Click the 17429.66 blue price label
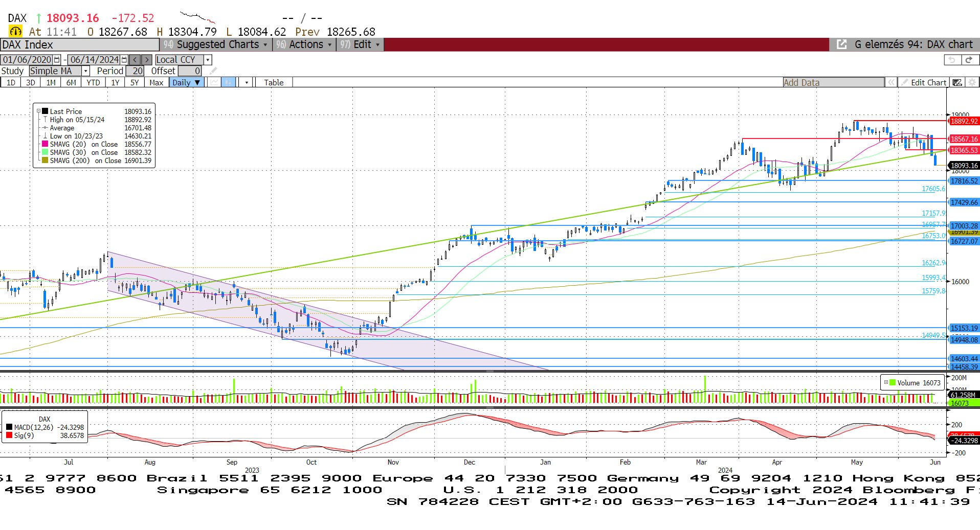Viewport: 980px width, 530px height. [964, 202]
